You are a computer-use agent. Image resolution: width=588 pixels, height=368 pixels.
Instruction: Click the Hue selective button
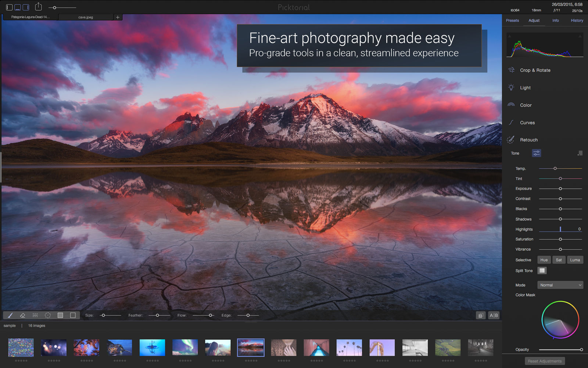pos(544,260)
